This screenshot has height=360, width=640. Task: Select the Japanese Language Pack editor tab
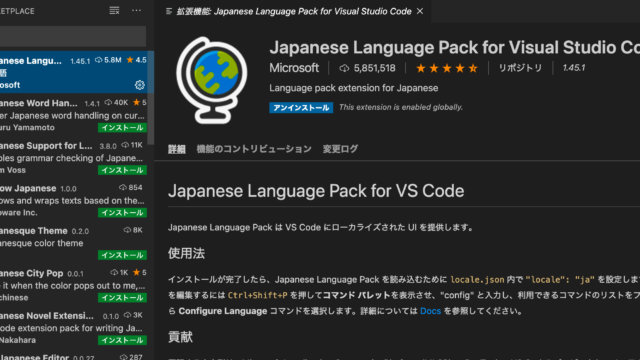pos(294,11)
